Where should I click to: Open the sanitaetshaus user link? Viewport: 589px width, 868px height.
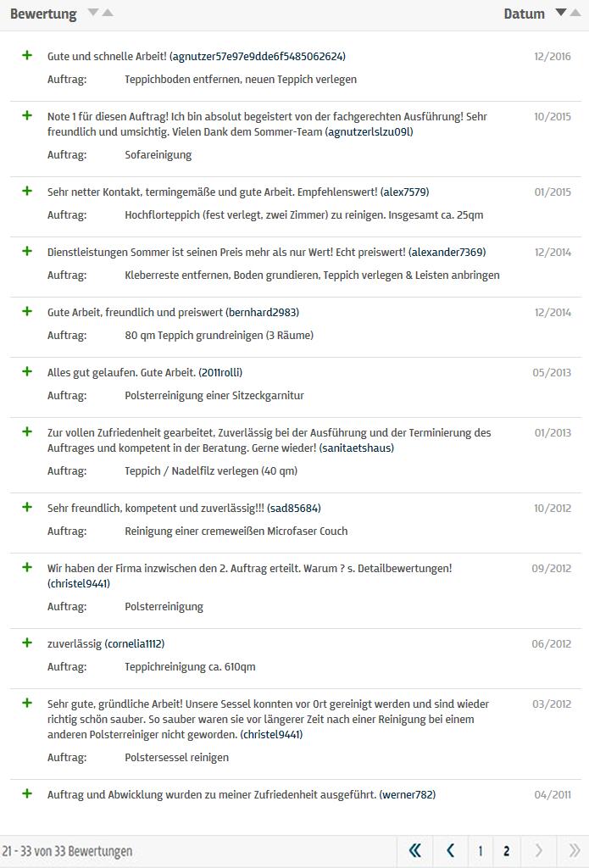coord(359,449)
